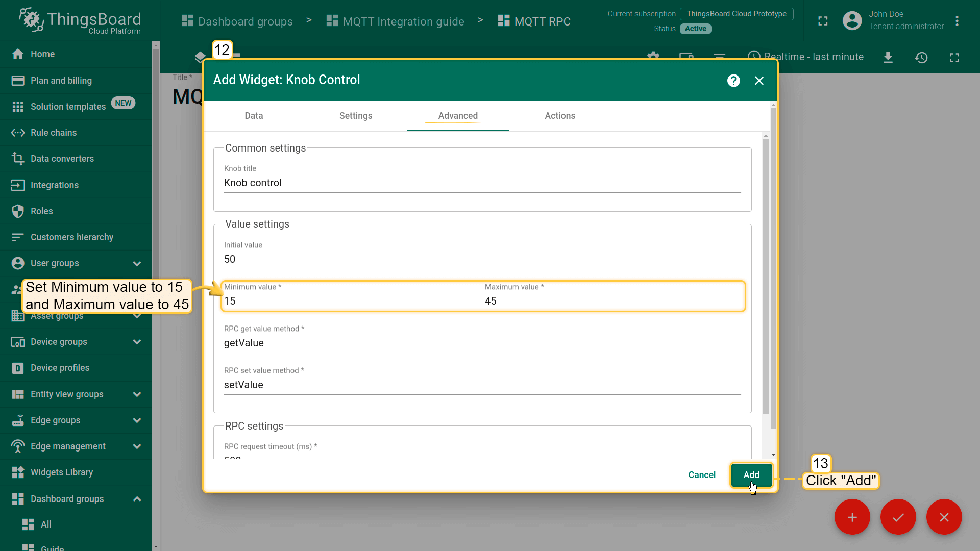Click the Maximum value input field
The image size is (980, 551).
pos(612,301)
